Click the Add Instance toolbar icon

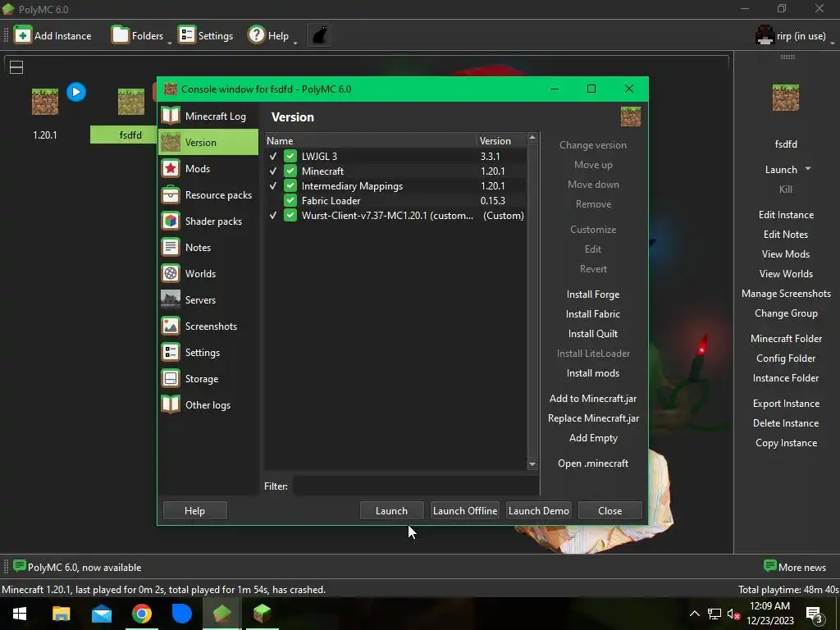coord(22,35)
